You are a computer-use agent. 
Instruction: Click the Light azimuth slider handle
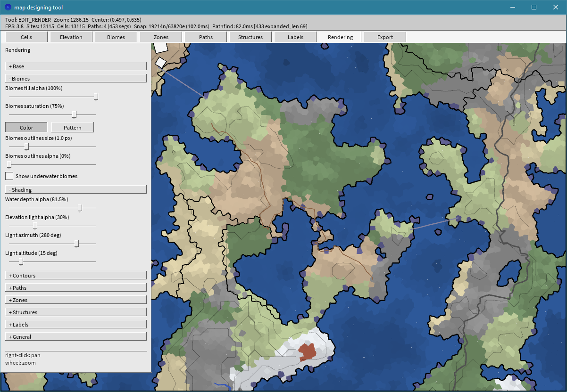tap(76, 244)
